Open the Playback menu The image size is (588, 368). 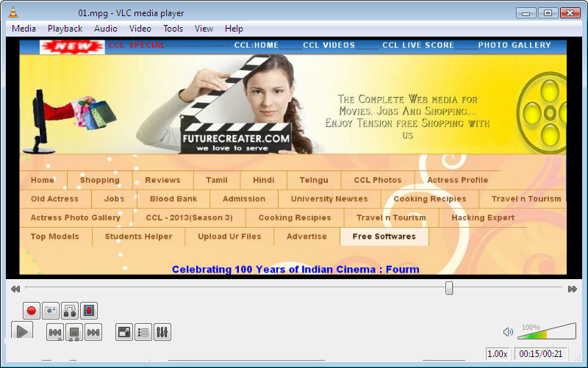(x=65, y=29)
